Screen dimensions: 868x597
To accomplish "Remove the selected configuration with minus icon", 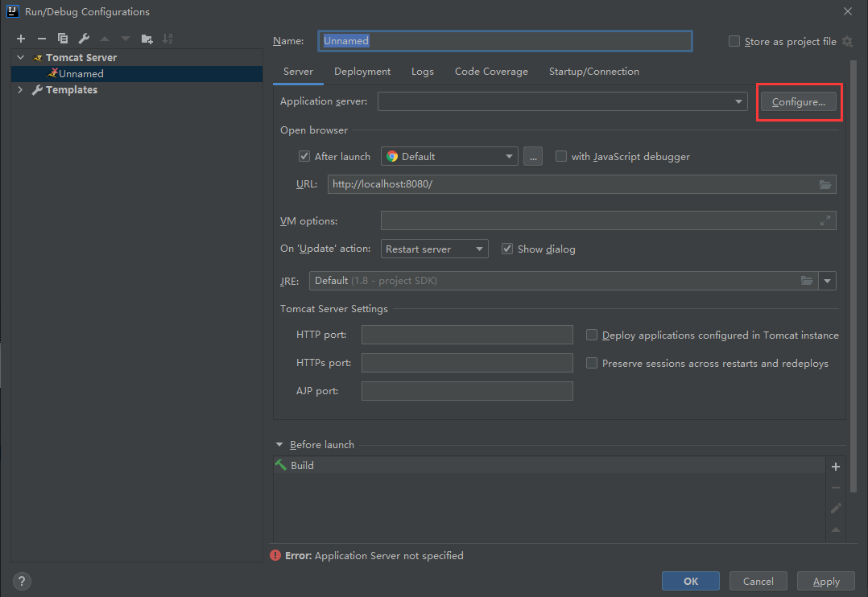I will 42,39.
